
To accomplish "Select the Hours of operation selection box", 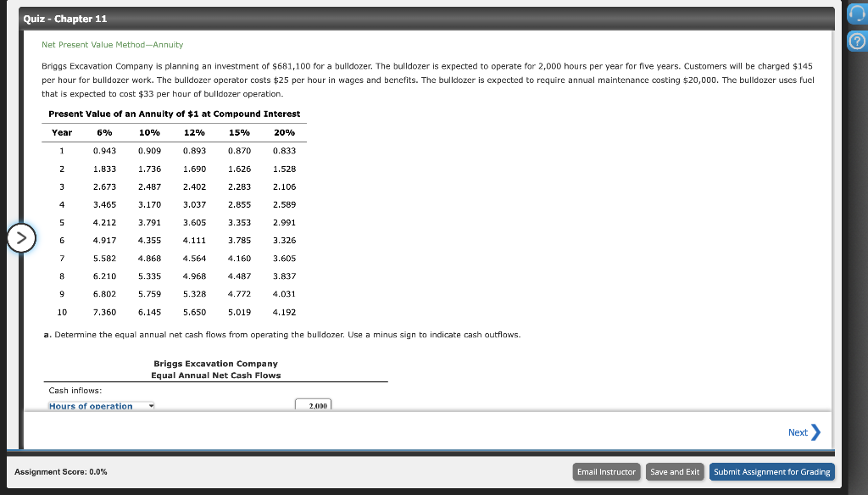I will click(x=100, y=405).
